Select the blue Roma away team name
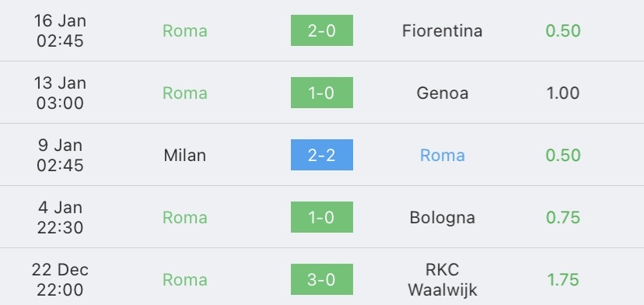 tap(443, 156)
